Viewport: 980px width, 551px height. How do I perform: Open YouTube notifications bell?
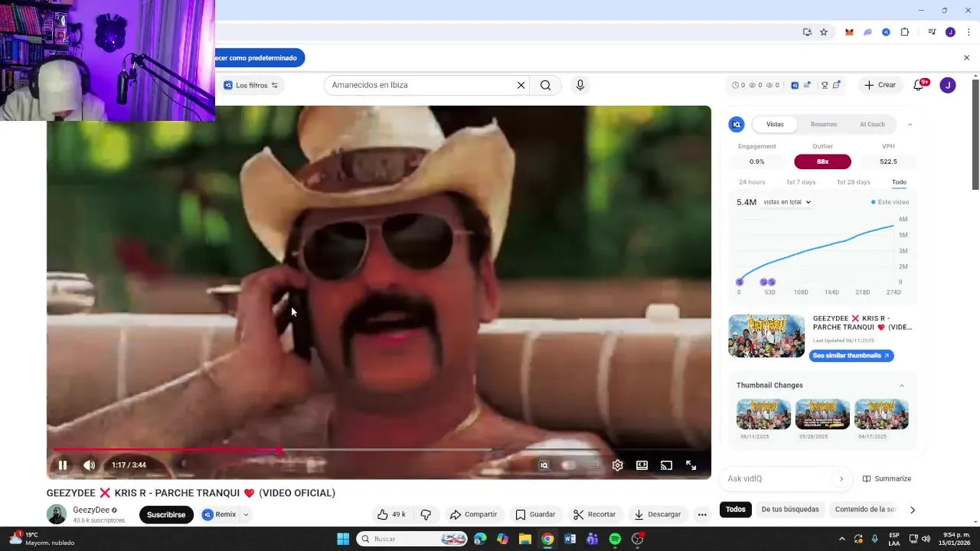click(919, 85)
